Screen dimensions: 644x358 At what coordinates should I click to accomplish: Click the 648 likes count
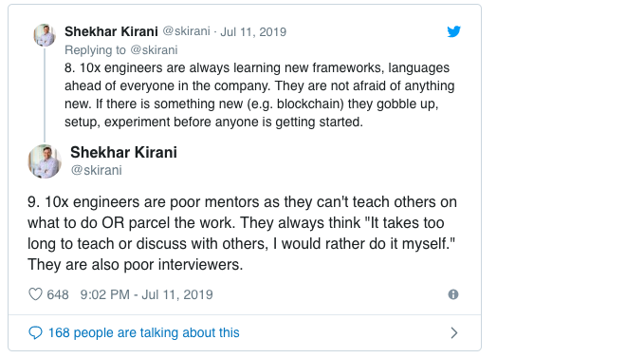(x=58, y=294)
